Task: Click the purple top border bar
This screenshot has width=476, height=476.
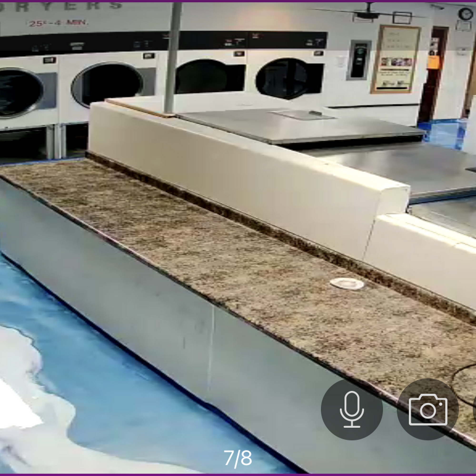Action: click(x=238, y=1)
